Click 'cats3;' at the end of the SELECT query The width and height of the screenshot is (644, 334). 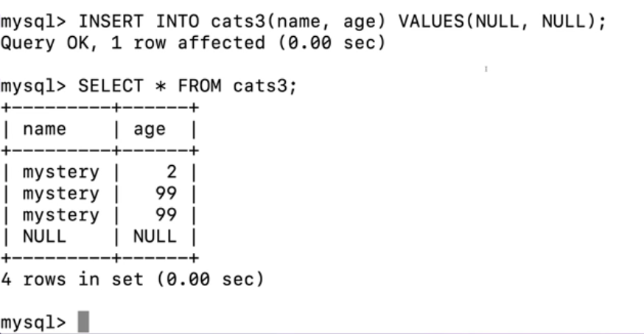(x=265, y=86)
